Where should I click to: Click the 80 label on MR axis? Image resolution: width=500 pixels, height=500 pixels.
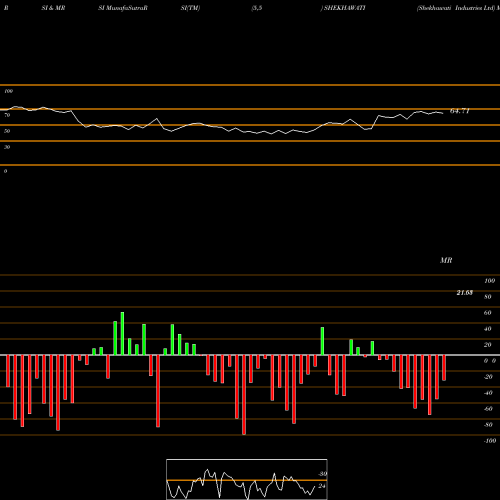(x=487, y=297)
